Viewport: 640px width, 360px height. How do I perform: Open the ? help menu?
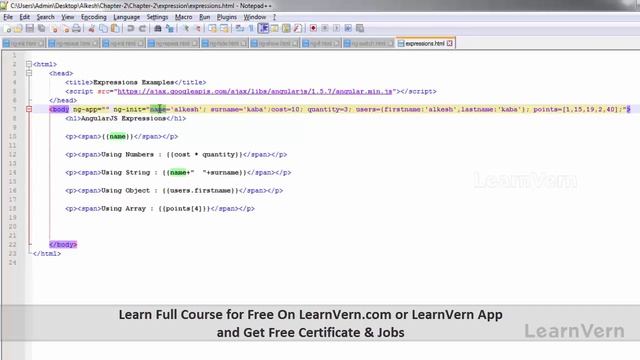coord(274,17)
